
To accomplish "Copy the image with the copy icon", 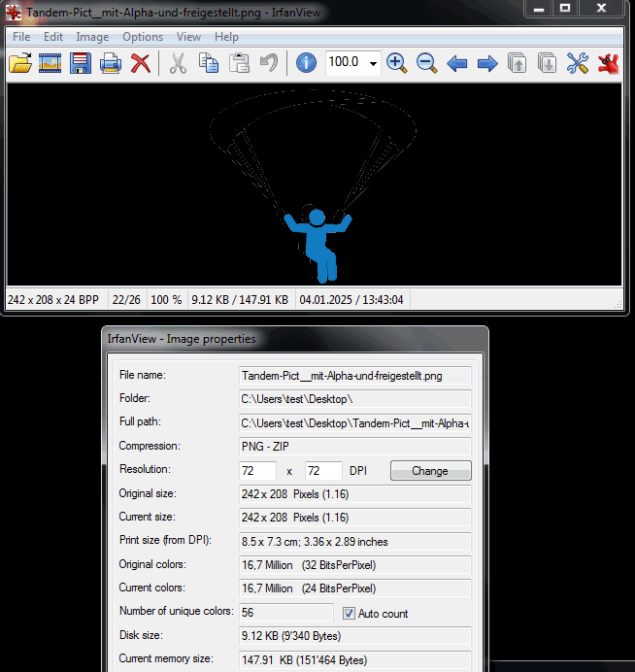I will pyautogui.click(x=208, y=64).
